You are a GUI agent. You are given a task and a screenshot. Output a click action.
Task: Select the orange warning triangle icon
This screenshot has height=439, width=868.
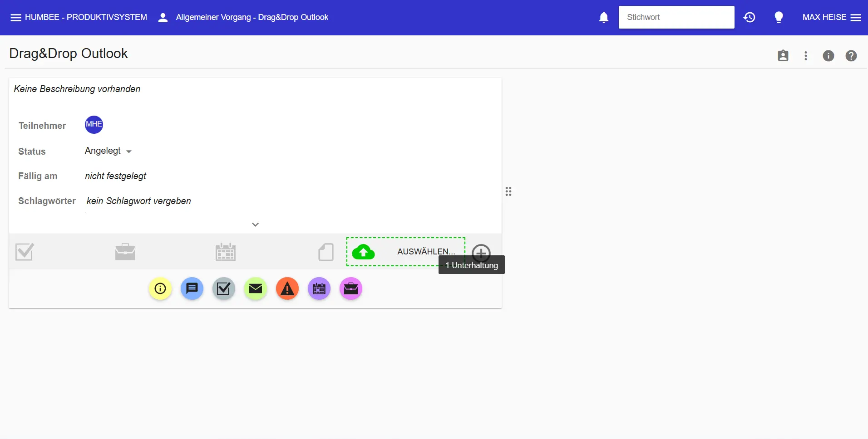[x=287, y=288]
